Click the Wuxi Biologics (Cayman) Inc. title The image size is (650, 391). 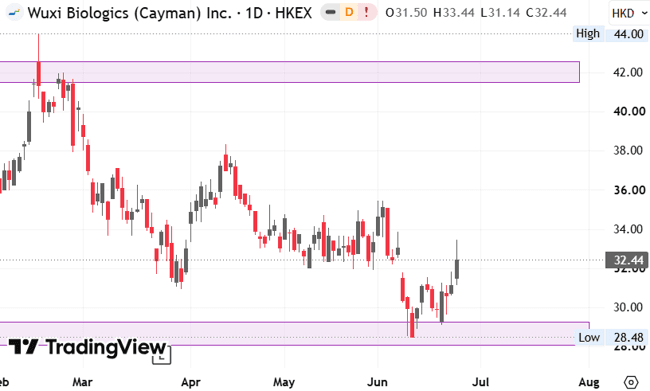(130, 13)
